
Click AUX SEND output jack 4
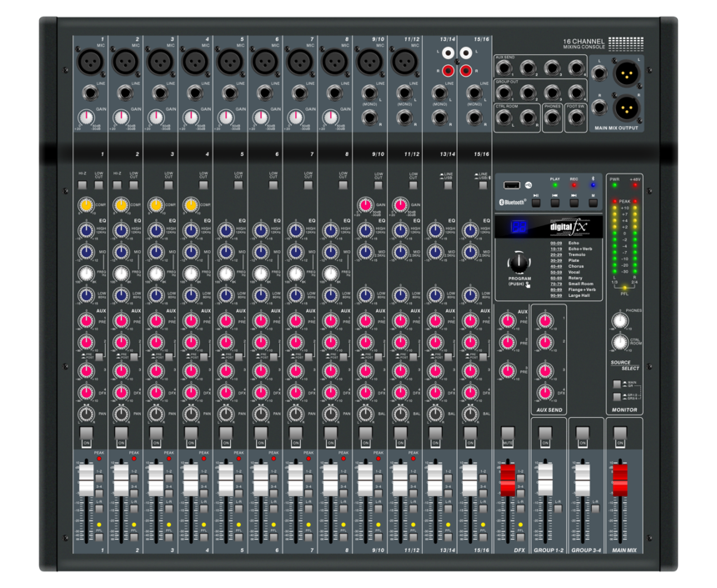(576, 68)
